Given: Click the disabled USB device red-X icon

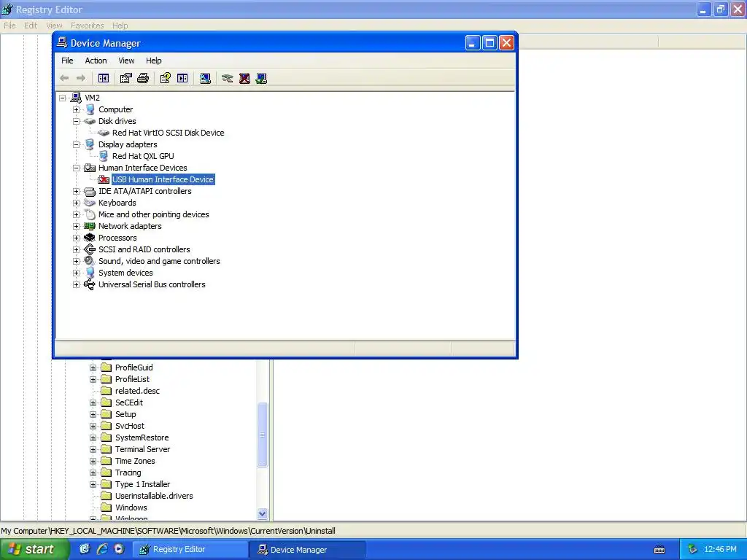Looking at the screenshot, I should [104, 179].
